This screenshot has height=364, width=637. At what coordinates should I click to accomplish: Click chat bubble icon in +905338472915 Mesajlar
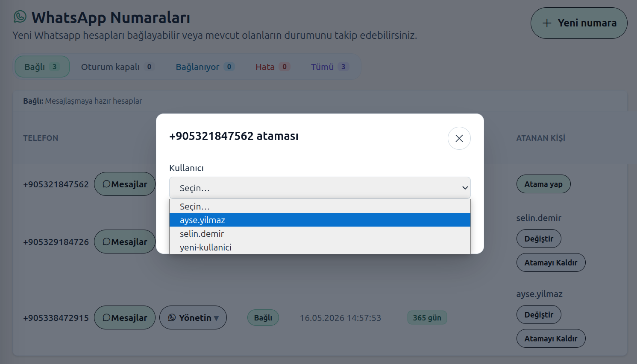107,317
